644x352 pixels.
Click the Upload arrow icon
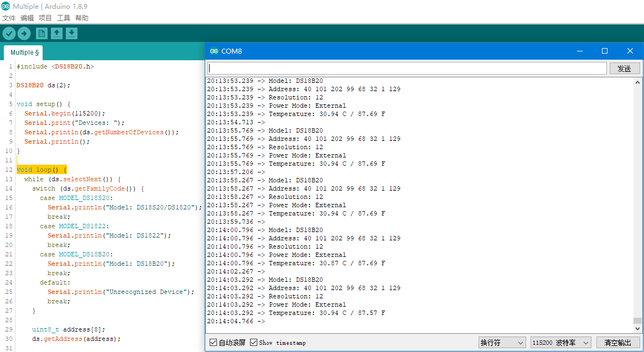24,34
